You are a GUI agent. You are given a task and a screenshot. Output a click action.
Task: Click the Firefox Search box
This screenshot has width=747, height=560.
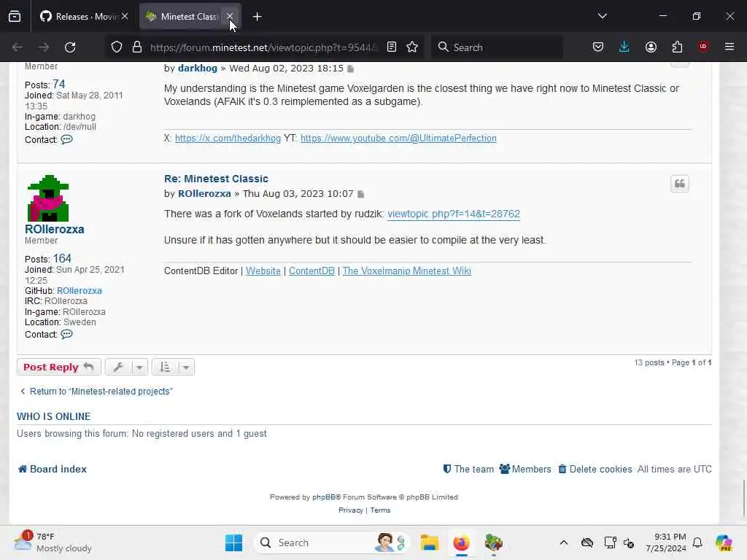coord(497,47)
